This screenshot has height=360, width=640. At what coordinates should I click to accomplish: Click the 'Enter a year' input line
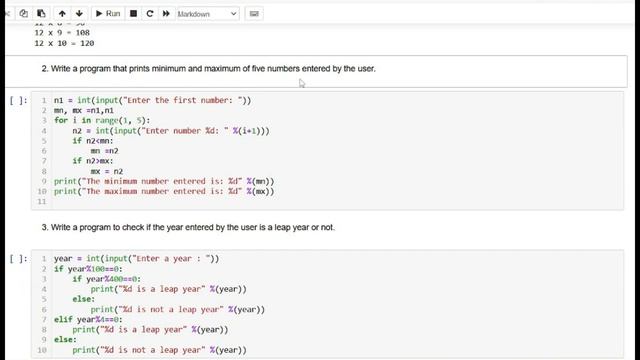(x=136, y=258)
